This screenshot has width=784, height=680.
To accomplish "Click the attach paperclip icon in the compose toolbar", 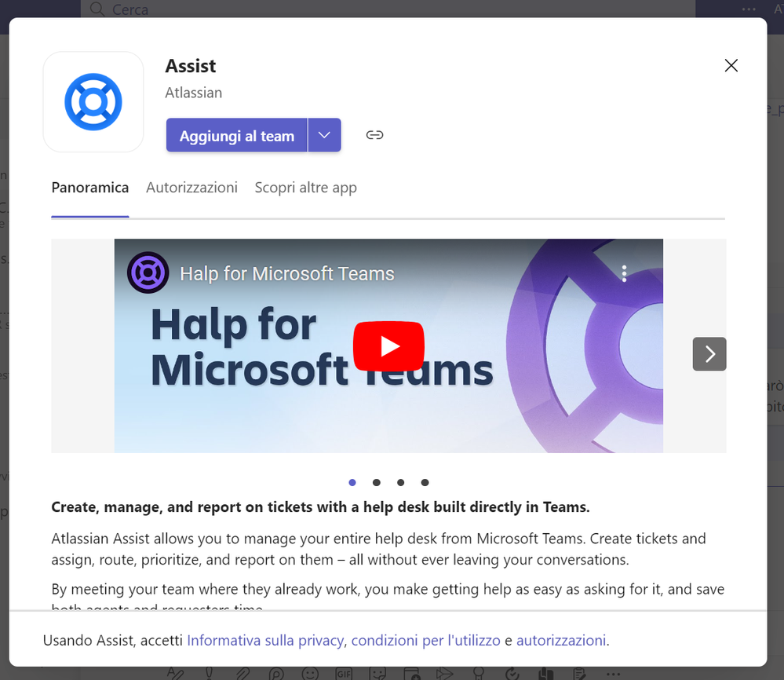I will 242,674.
